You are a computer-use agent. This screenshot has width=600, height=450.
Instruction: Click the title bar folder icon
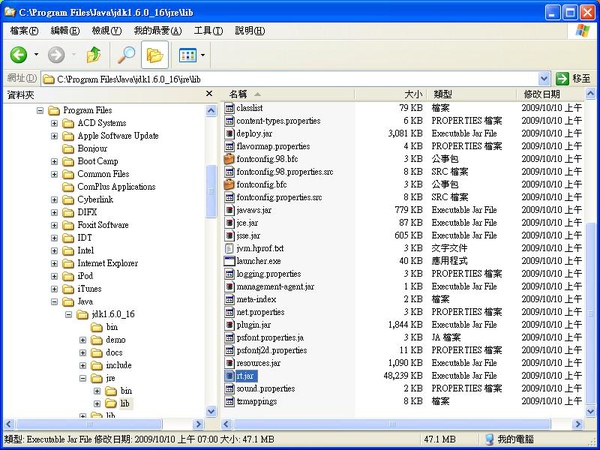pyautogui.click(x=10, y=12)
